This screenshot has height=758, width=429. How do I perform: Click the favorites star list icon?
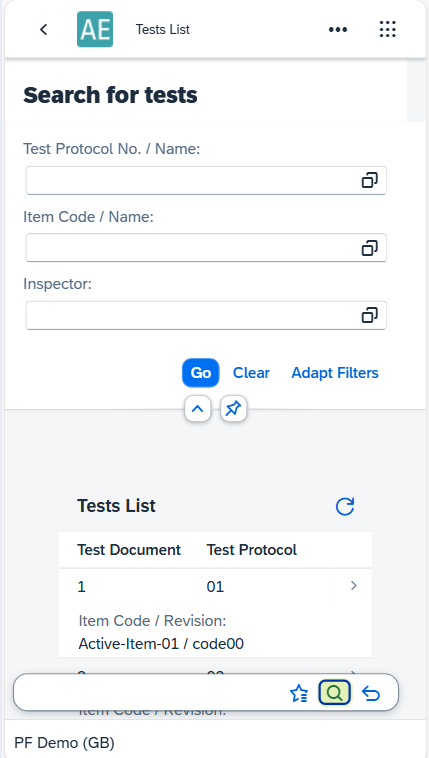[299, 694]
